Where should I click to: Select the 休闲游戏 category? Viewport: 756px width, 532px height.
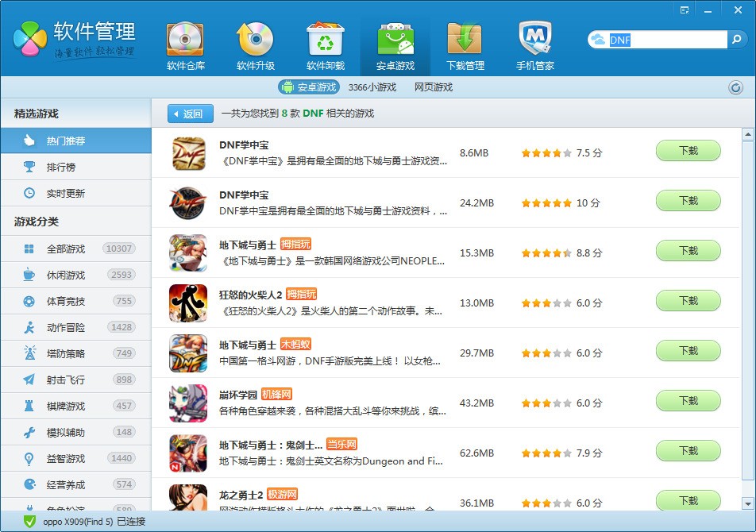click(x=76, y=276)
